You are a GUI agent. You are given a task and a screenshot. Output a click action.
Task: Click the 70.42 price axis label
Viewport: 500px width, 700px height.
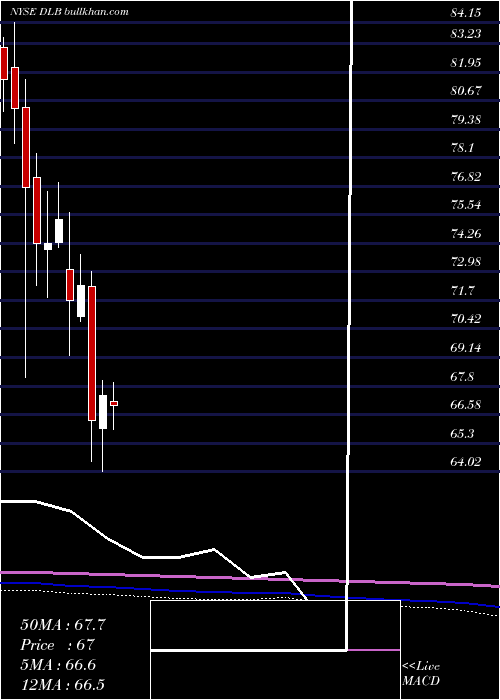[466, 319]
